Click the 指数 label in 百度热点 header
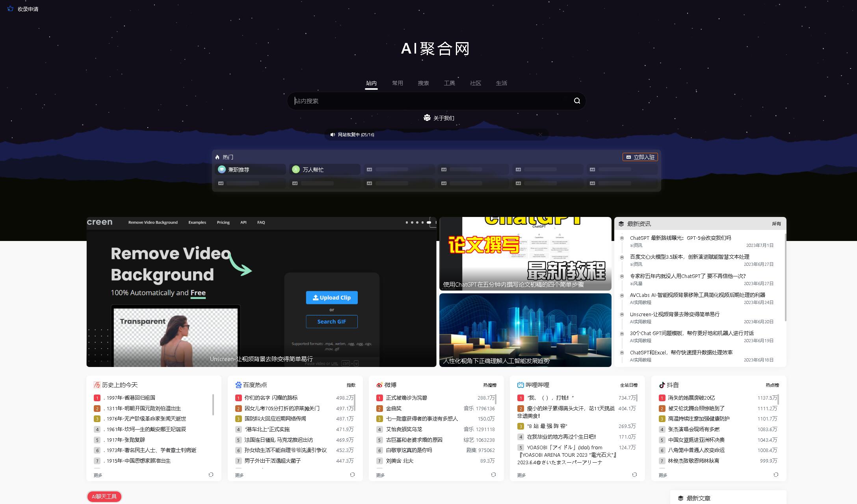The width and height of the screenshot is (857, 504). (x=351, y=385)
